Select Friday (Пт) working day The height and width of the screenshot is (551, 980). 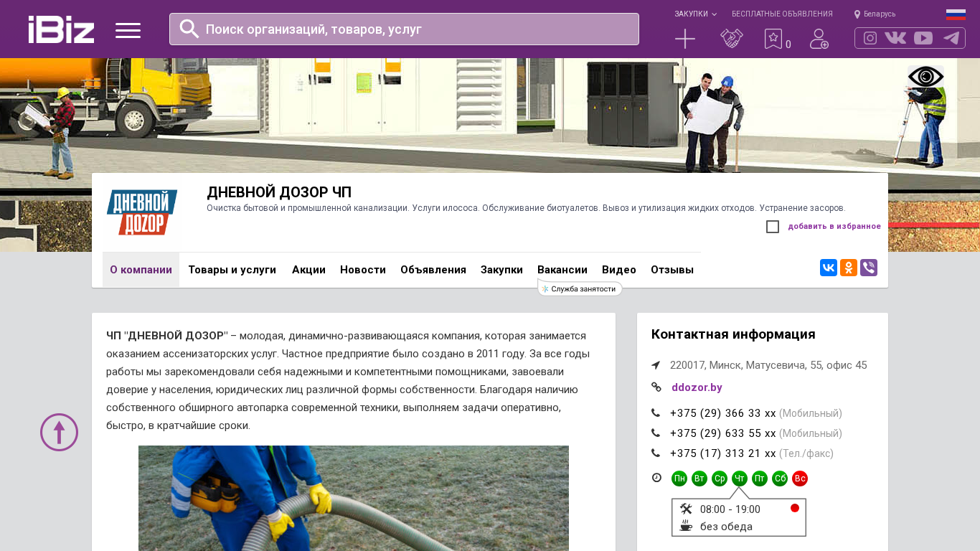coord(760,479)
